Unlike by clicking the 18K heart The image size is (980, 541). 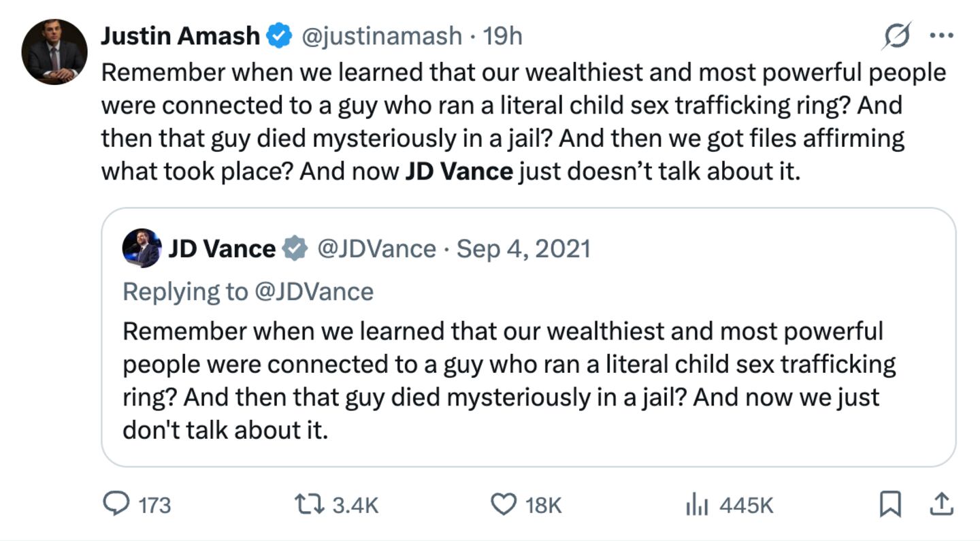502,505
